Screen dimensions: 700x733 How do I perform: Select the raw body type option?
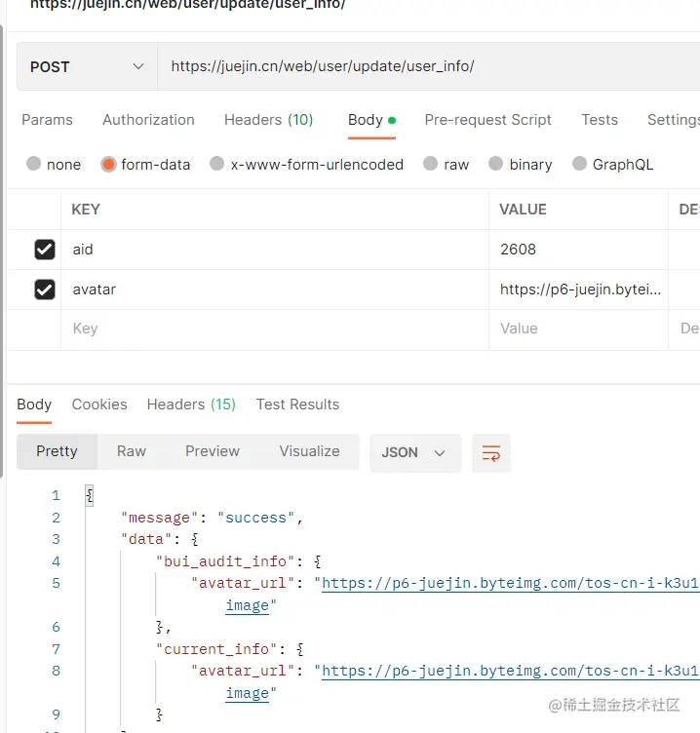(x=431, y=165)
